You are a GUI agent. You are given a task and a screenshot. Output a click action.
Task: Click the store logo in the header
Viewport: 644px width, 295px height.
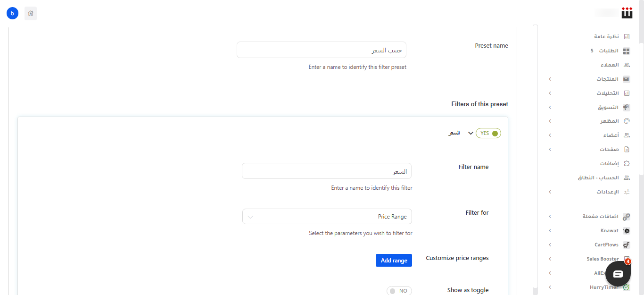(x=627, y=13)
